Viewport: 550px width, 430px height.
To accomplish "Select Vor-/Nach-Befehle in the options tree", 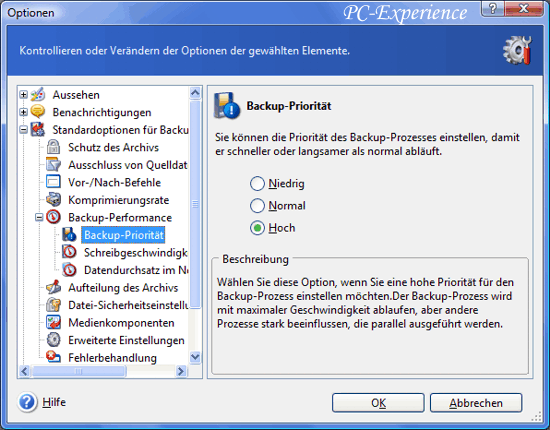I will [x=114, y=182].
